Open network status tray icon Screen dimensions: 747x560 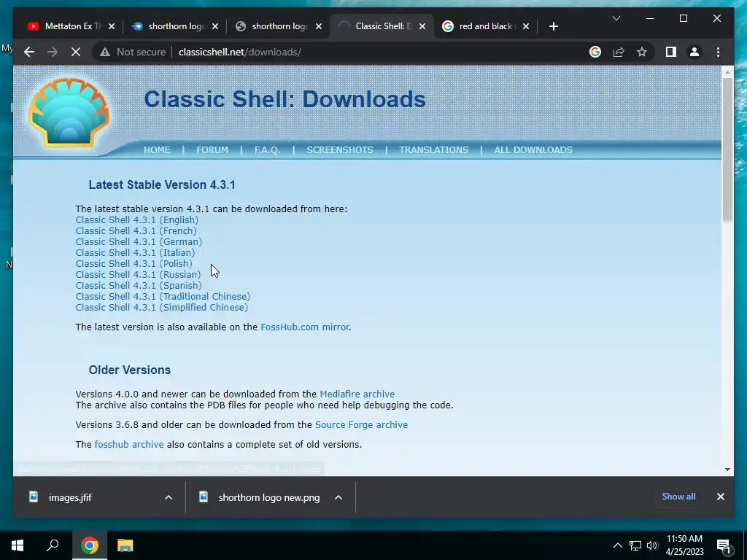pyautogui.click(x=635, y=545)
